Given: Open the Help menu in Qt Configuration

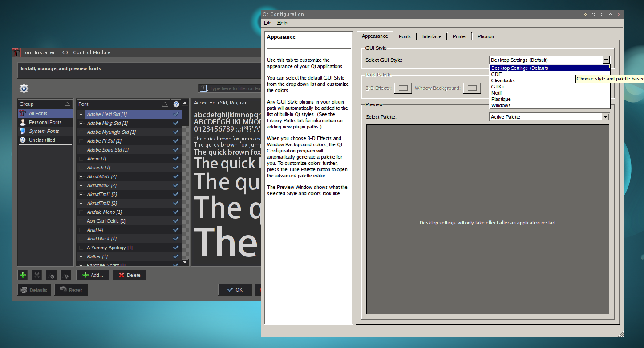Looking at the screenshot, I should tap(282, 23).
